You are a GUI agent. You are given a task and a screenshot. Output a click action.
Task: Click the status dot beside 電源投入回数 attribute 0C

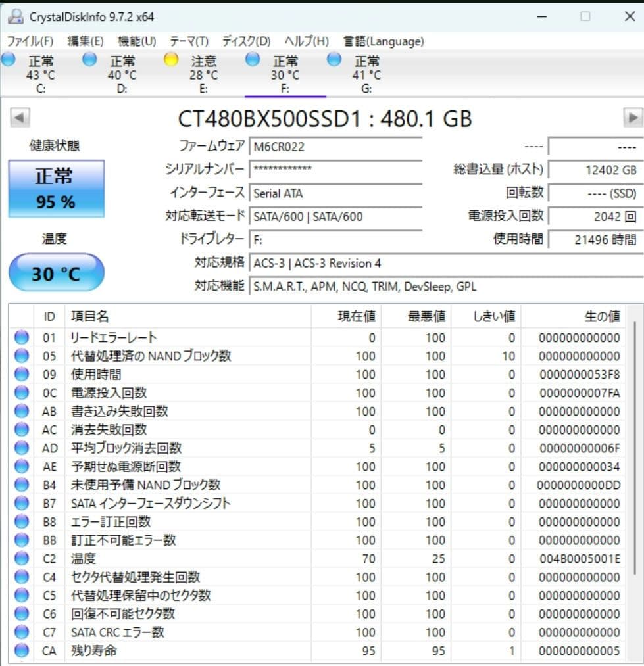click(22, 393)
